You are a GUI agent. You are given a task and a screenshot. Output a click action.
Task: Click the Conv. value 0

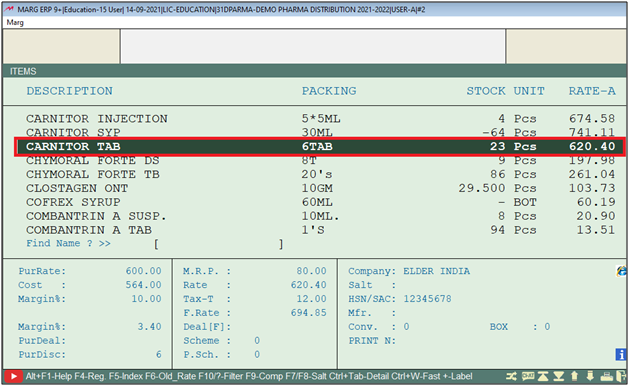pos(407,327)
